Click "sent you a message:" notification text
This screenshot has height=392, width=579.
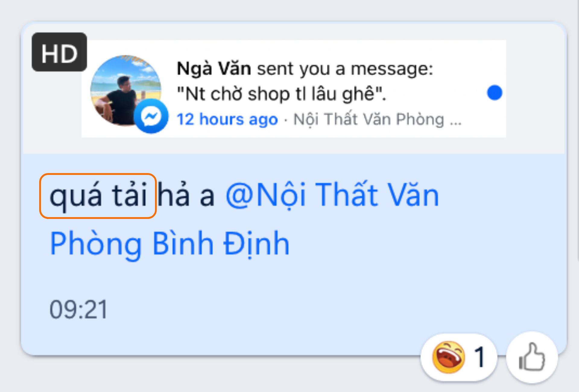[345, 69]
